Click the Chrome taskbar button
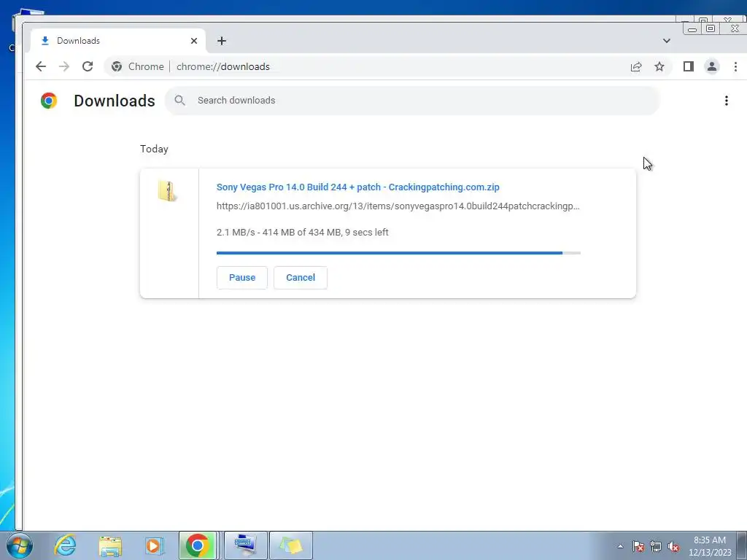Viewport: 747px width, 560px height. 198,545
